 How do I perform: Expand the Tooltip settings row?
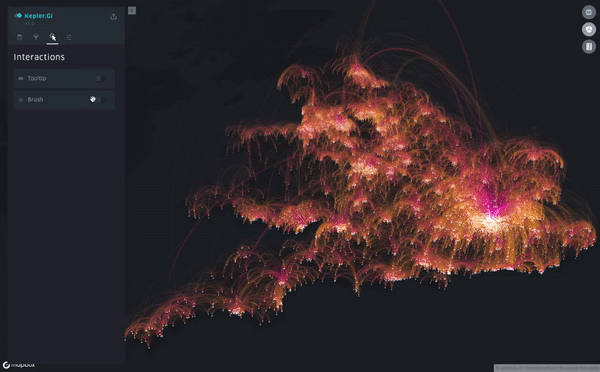click(x=64, y=78)
